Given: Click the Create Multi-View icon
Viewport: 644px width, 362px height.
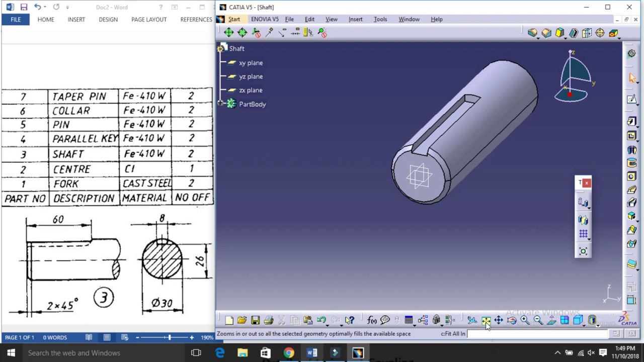Looking at the screenshot, I should click(x=565, y=320).
